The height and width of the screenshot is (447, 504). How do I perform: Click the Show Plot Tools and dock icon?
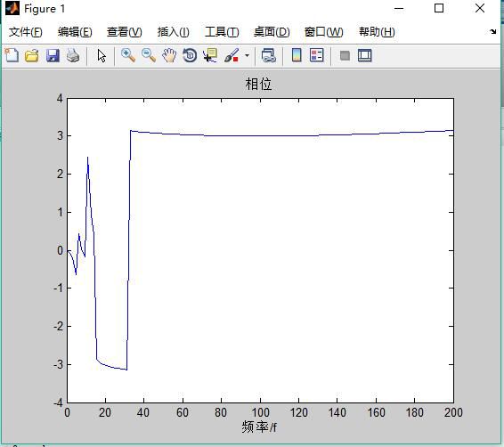point(365,55)
